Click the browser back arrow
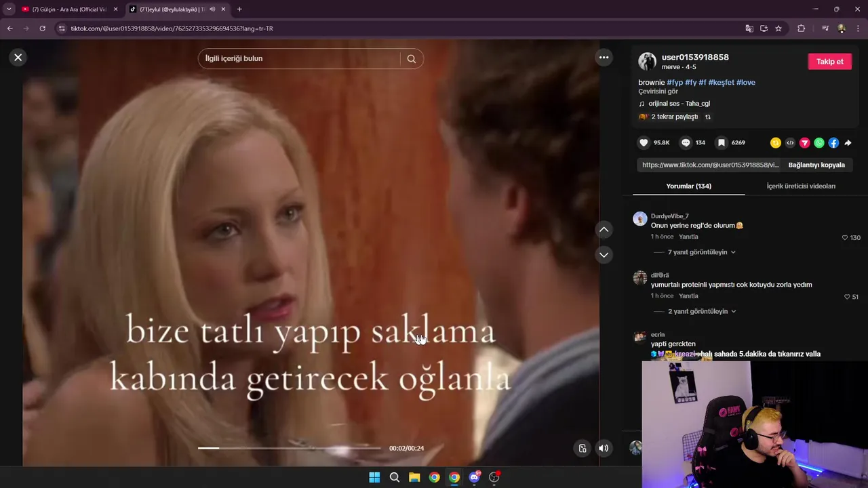The height and width of the screenshot is (488, 868). point(9,28)
